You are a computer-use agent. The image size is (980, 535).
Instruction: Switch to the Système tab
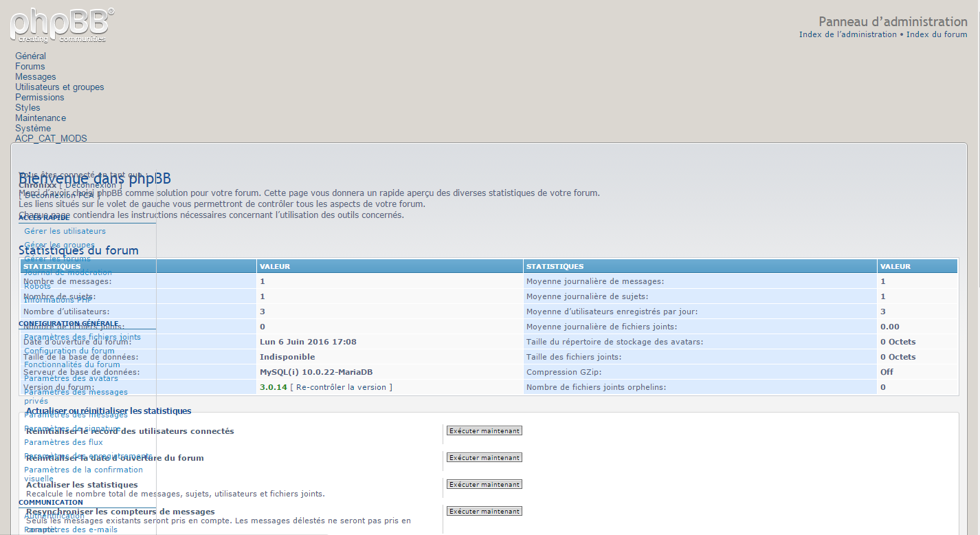[33, 128]
